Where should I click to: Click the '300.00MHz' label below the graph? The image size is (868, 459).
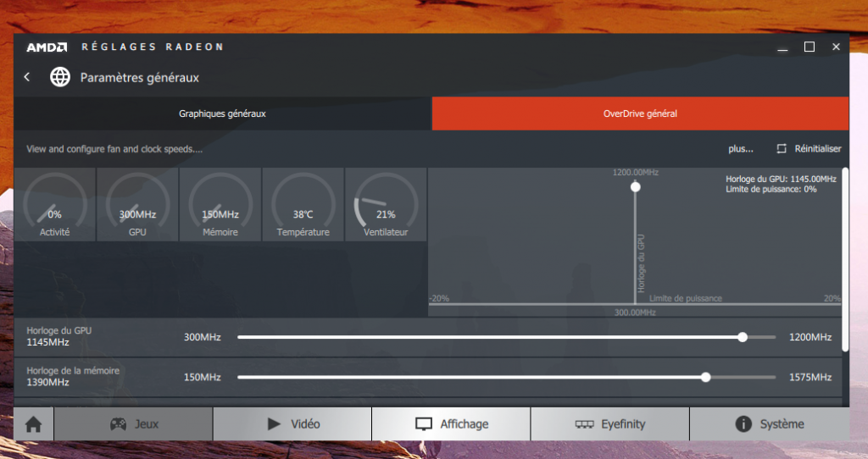click(635, 312)
